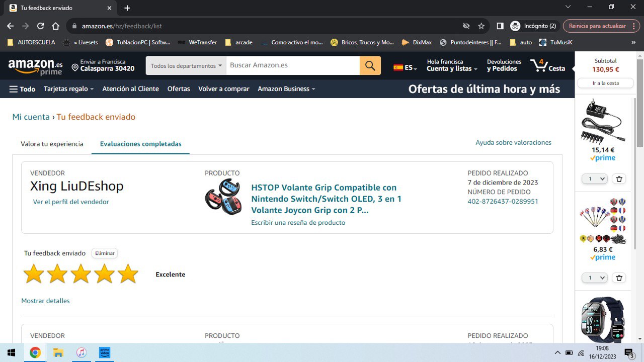The height and width of the screenshot is (362, 644).
Task: Switch to 'Valora tu experiencia' tab
Action: (52, 144)
